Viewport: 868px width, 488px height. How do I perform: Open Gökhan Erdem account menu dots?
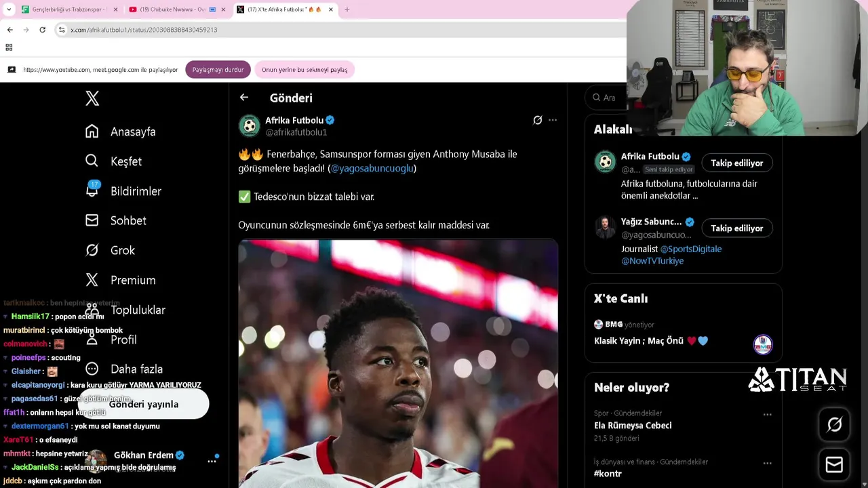tap(212, 460)
